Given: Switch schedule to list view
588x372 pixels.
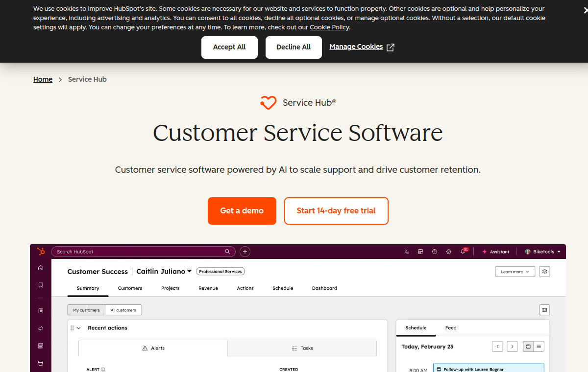Looking at the screenshot, I should point(539,347).
